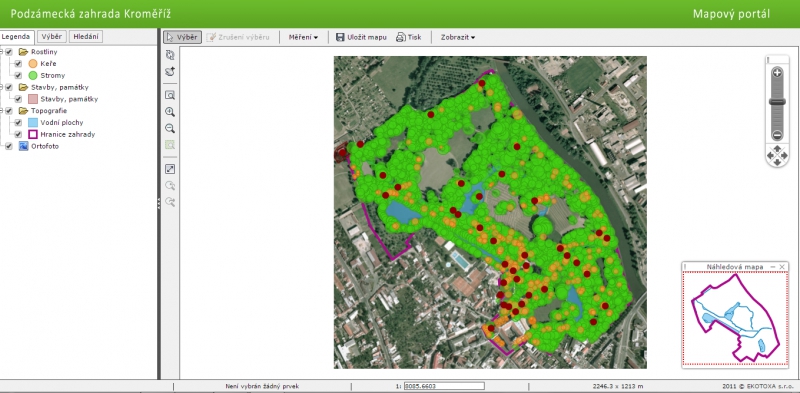Click the zoom out magnifier tool
The width and height of the screenshot is (800, 393).
click(x=170, y=129)
